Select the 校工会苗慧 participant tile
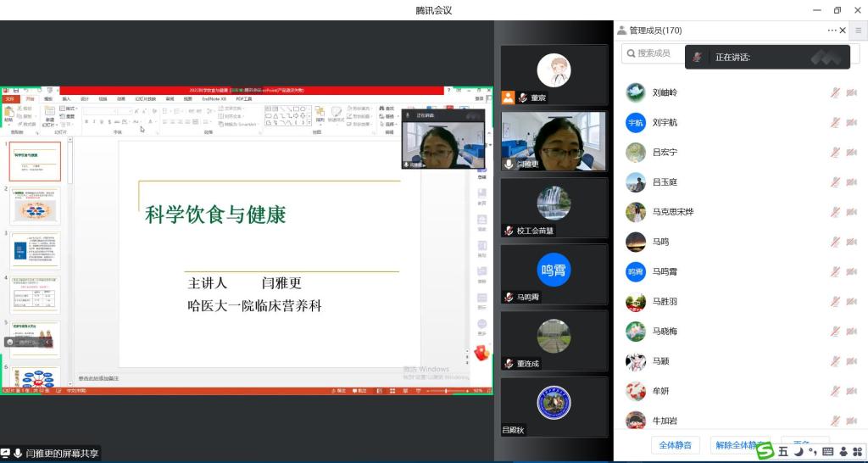The height and width of the screenshot is (463, 868). point(554,206)
